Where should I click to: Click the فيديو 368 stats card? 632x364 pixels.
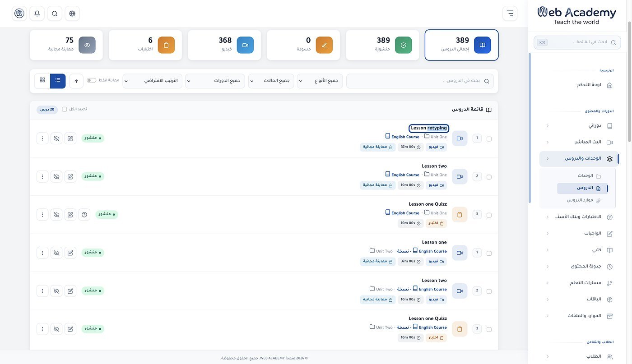[x=224, y=45]
